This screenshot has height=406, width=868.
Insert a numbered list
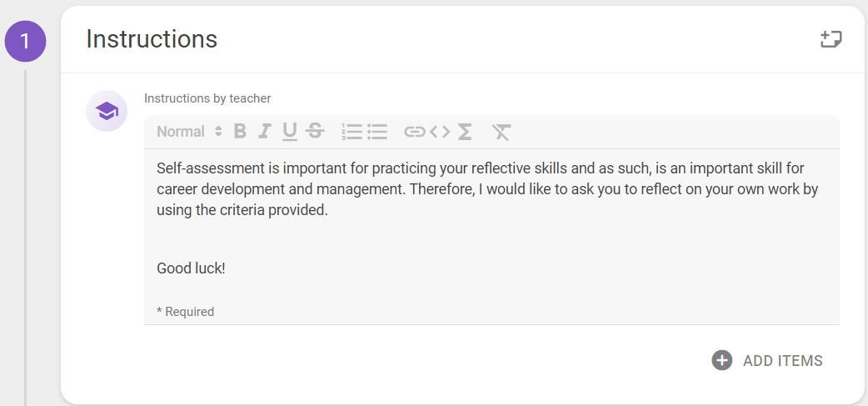pos(352,131)
